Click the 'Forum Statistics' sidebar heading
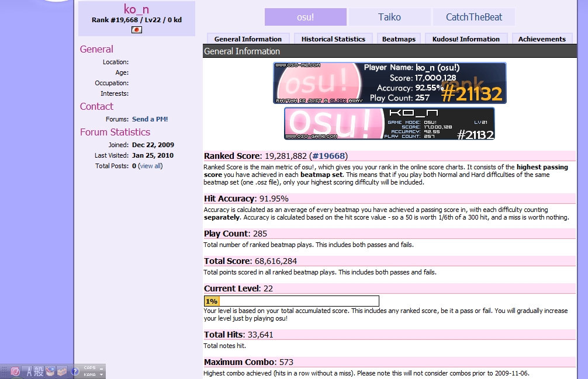Image resolution: width=588 pixels, height=379 pixels. point(115,132)
